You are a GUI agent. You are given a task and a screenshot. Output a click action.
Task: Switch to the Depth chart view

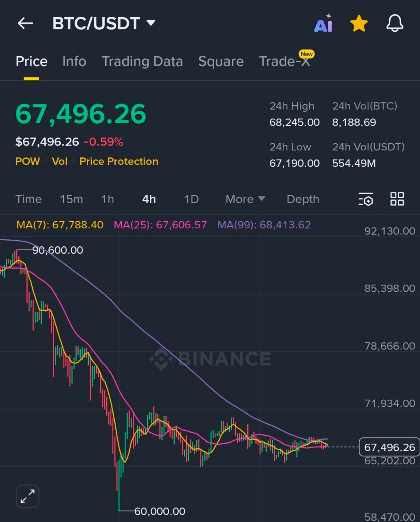[303, 199]
